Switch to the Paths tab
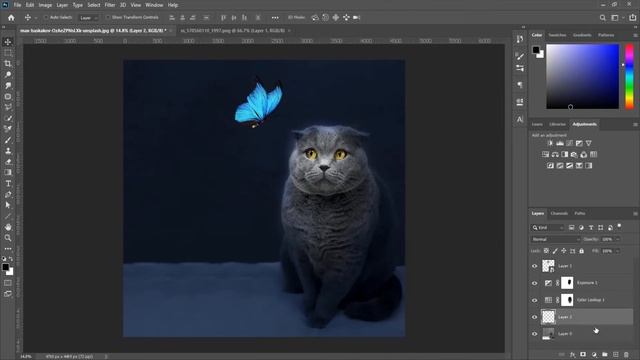640x360 pixels. [x=580, y=213]
